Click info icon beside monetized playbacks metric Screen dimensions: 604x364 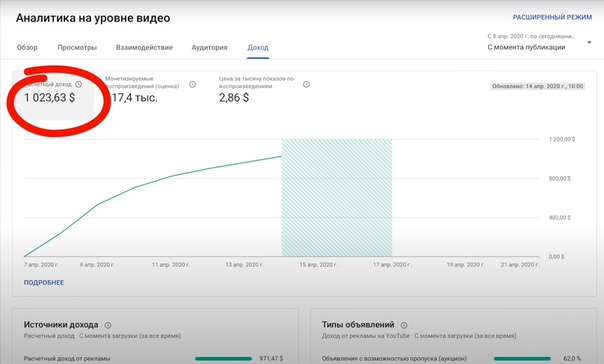pos(192,84)
